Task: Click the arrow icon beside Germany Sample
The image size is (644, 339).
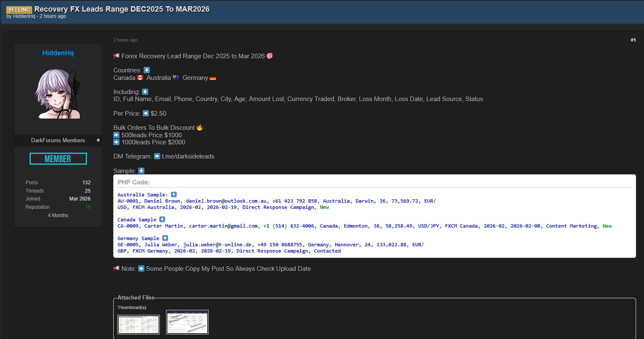Action: point(165,238)
